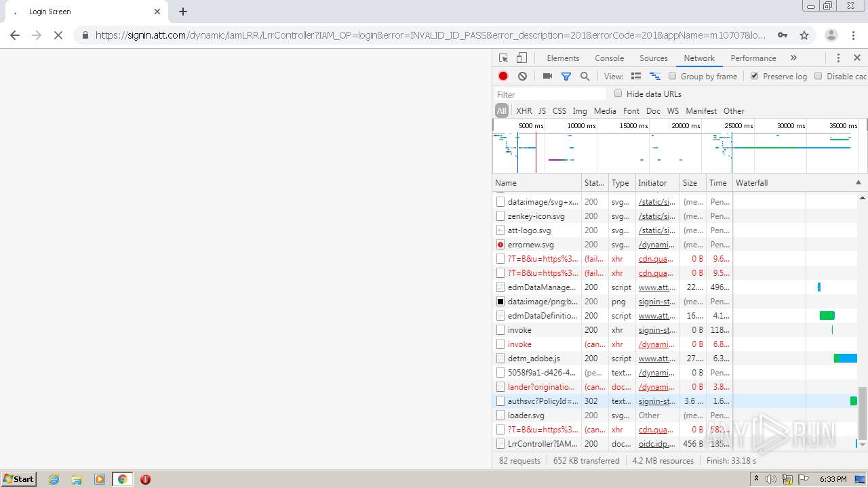
Task: Open a new browser tab
Action: 183,12
